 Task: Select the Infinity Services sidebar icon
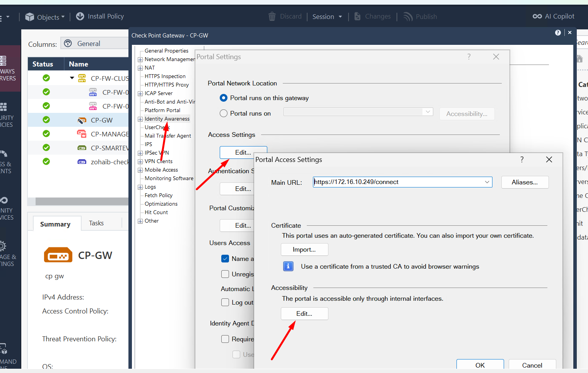click(3, 200)
